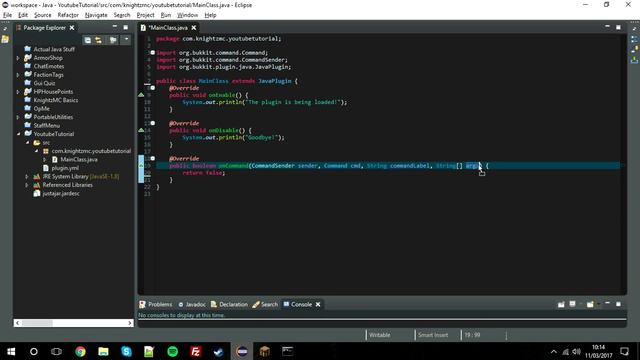640x360 pixels.
Task: Open the File menu
Action: 7,15
